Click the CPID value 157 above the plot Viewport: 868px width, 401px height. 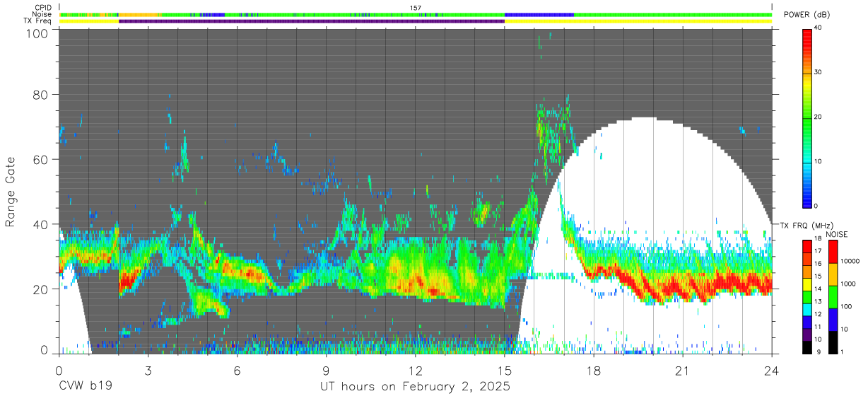pyautogui.click(x=416, y=8)
